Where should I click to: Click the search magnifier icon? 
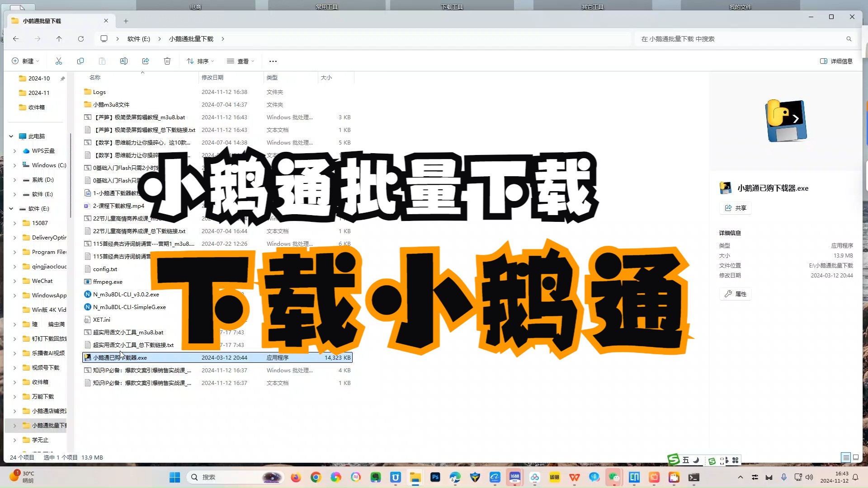click(x=849, y=39)
